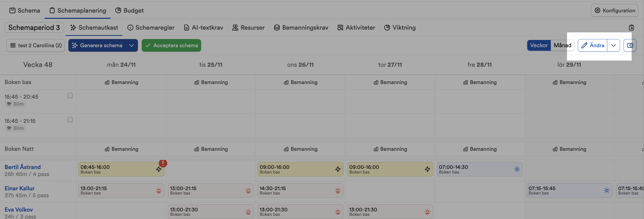Open Boken bas Bemanning for mån 24/11
The height and width of the screenshot is (219, 644).
tap(121, 82)
